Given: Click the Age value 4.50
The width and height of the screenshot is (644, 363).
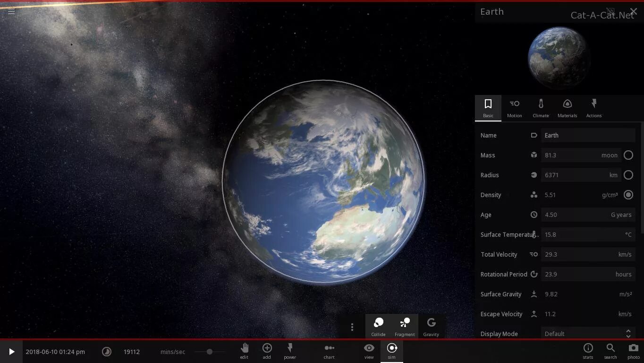Looking at the screenshot, I should (x=551, y=215).
